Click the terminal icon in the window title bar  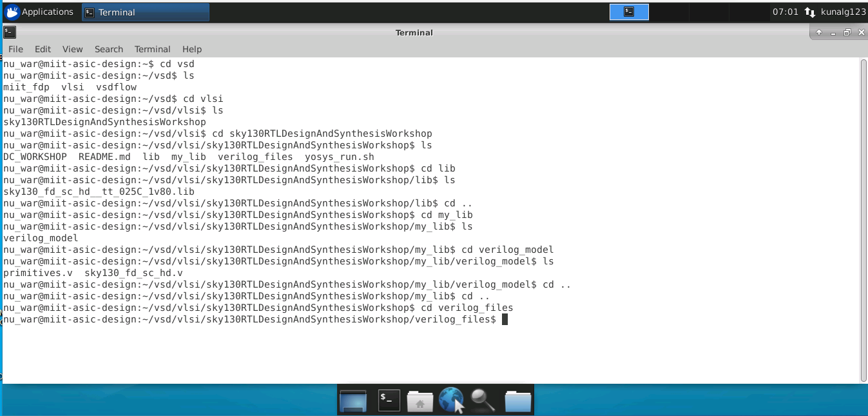tap(9, 32)
